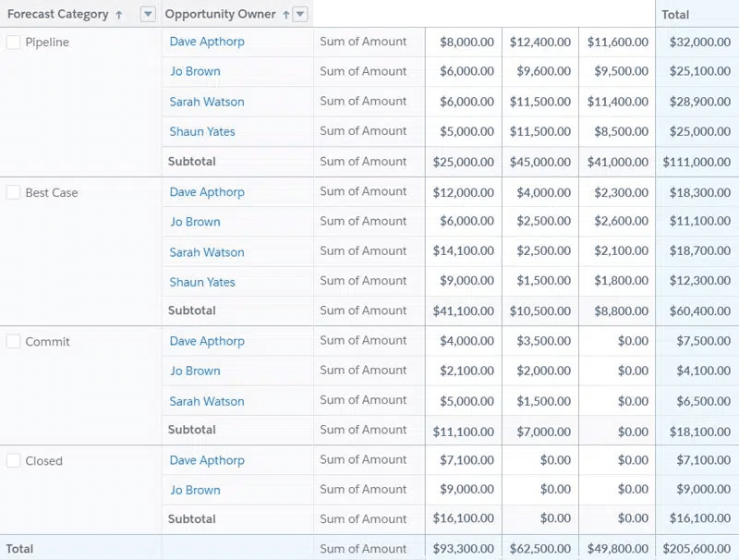Select the Best Case subtotal $60,400.00 cell
The height and width of the screenshot is (560, 739).
(697, 311)
